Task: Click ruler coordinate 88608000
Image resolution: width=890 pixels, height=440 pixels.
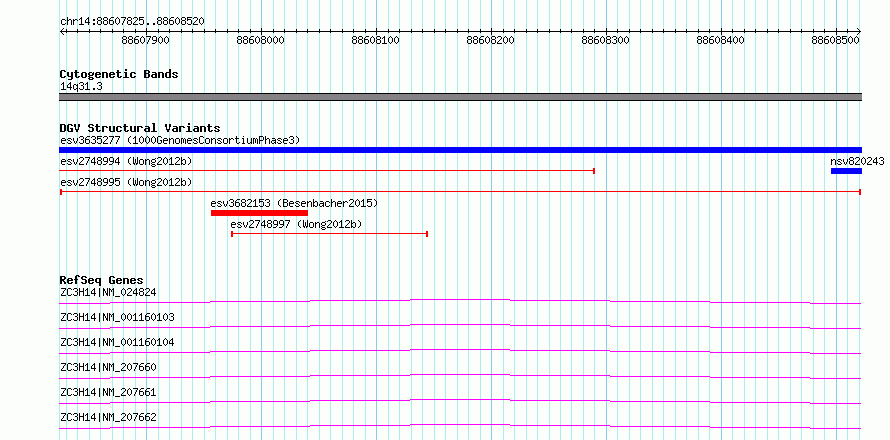Action: (x=261, y=40)
